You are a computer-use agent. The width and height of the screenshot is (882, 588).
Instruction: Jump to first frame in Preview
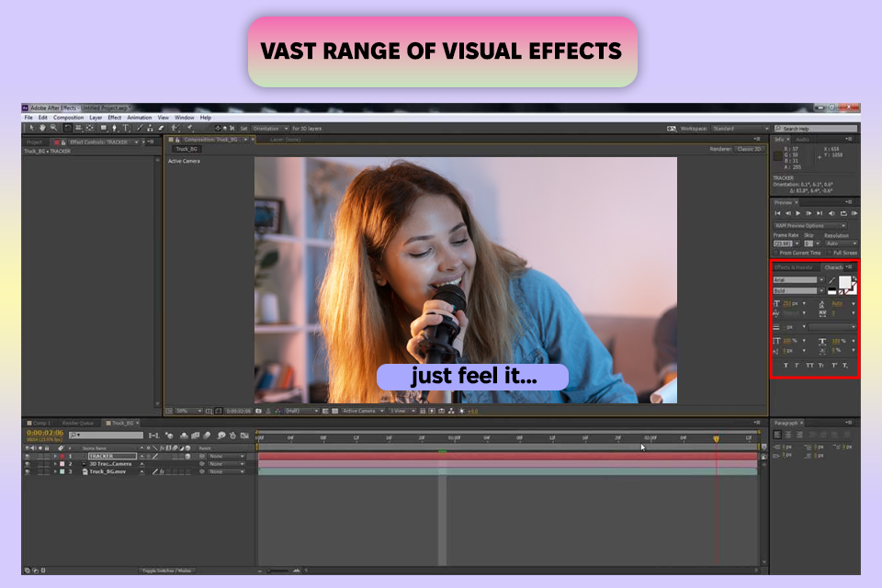(x=777, y=213)
